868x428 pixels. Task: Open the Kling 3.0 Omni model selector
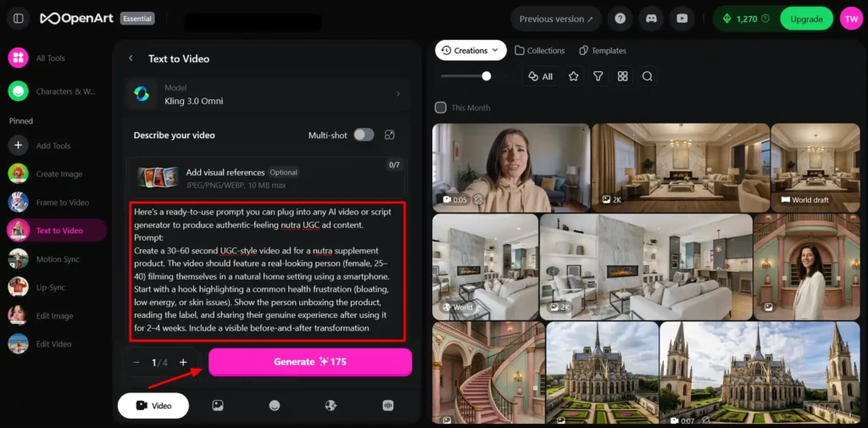pyautogui.click(x=267, y=94)
